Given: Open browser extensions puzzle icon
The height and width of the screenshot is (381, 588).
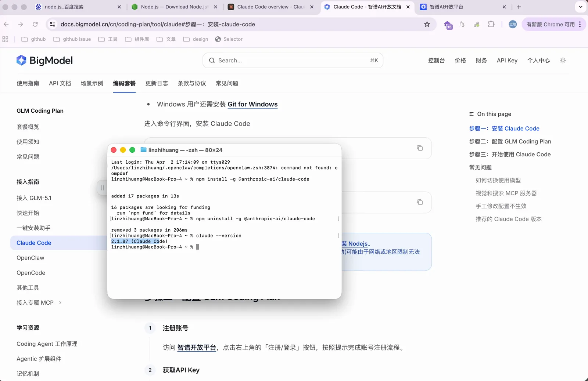Looking at the screenshot, I should click(491, 24).
